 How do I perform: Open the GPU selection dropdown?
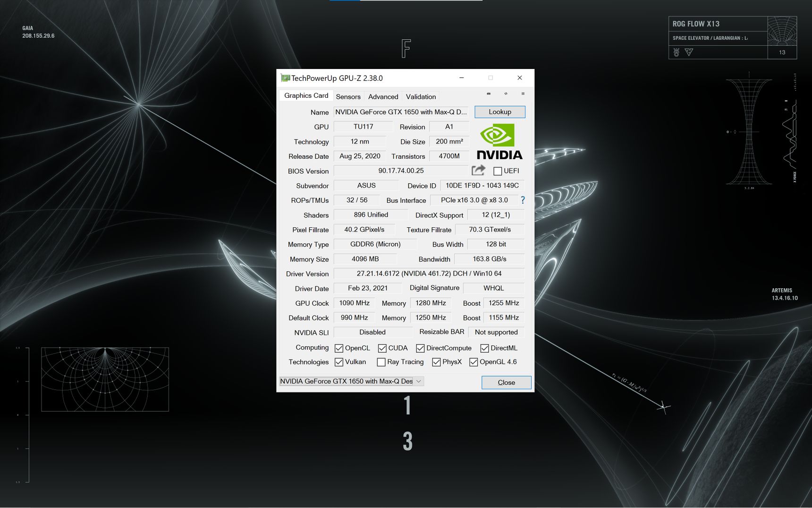coord(351,381)
